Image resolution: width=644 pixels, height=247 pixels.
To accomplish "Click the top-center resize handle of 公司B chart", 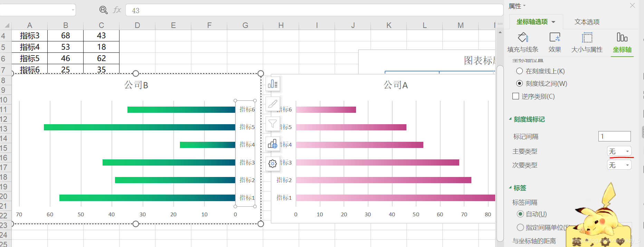I will point(136,73).
